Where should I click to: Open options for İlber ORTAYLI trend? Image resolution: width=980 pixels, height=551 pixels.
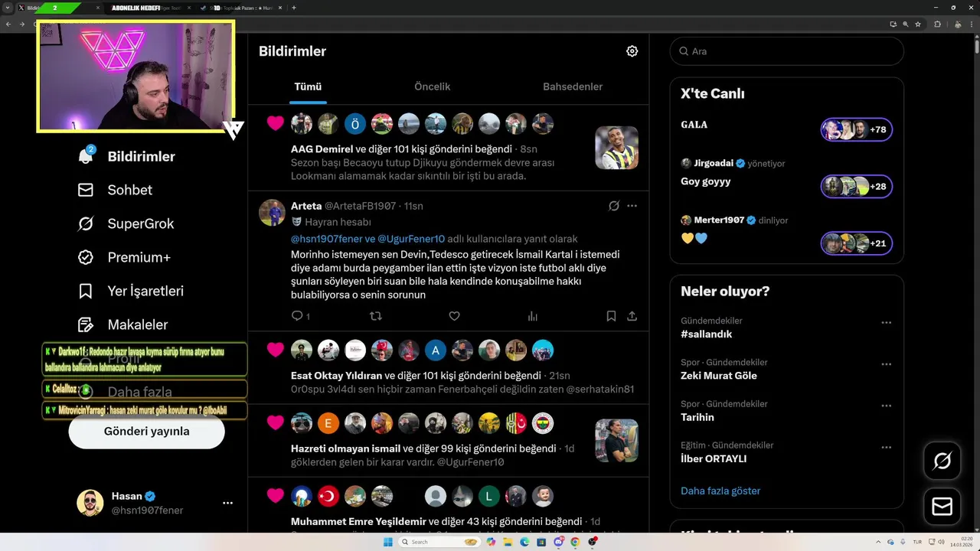pos(886,447)
